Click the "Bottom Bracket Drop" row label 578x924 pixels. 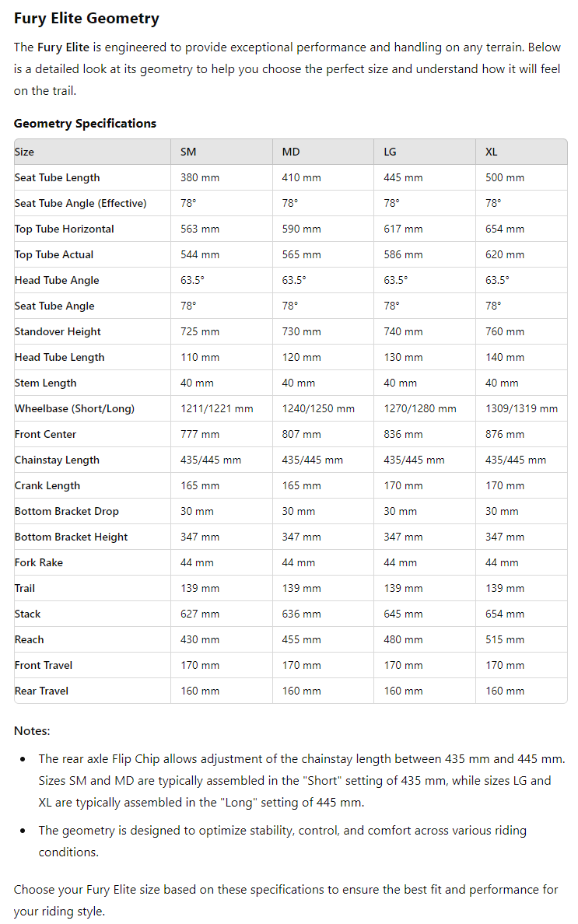[x=66, y=511]
